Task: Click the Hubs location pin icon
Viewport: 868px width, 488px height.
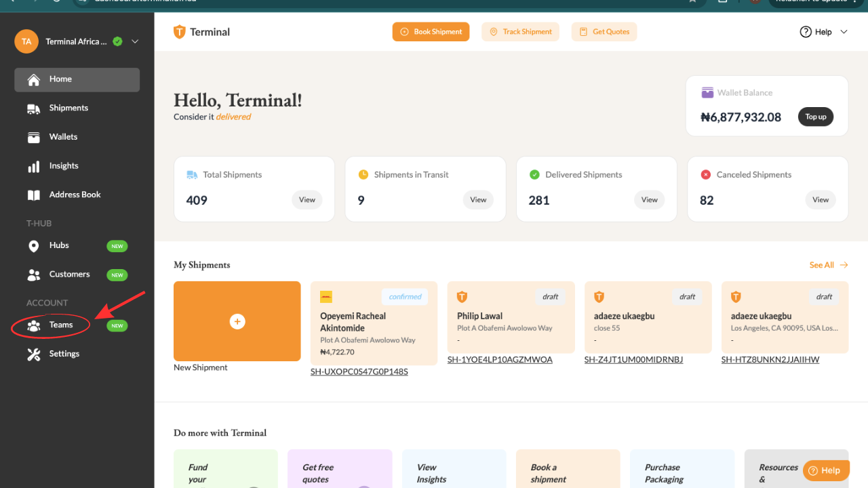Action: (x=33, y=246)
